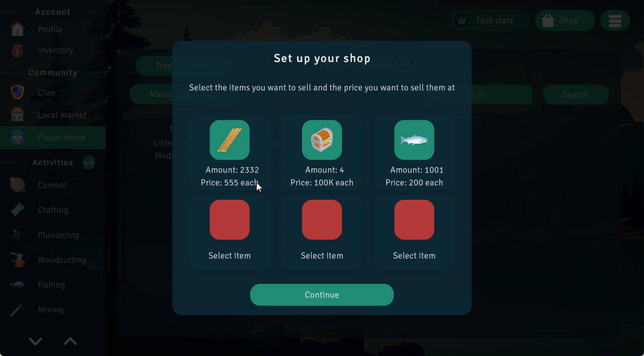Viewport: 644px width, 356px height.
Task: Open Inventory in the sidebar
Action: coord(53,50)
